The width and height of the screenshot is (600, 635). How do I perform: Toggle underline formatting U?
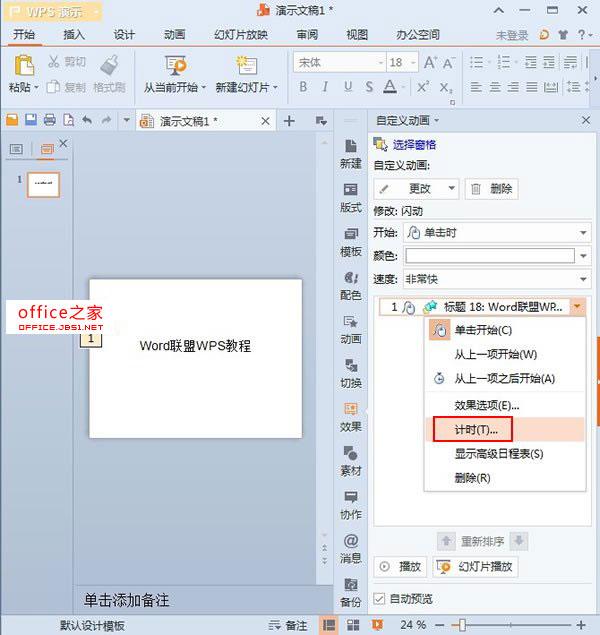pos(348,87)
